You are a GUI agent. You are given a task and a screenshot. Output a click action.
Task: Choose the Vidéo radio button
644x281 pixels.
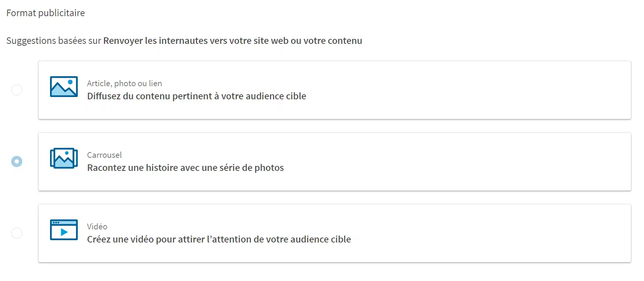pyautogui.click(x=17, y=233)
